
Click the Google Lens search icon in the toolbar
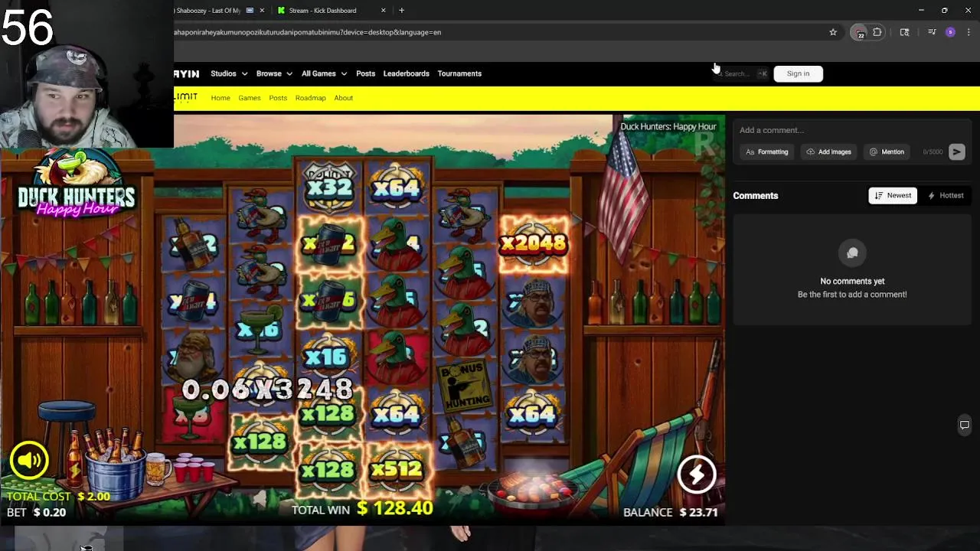point(904,32)
